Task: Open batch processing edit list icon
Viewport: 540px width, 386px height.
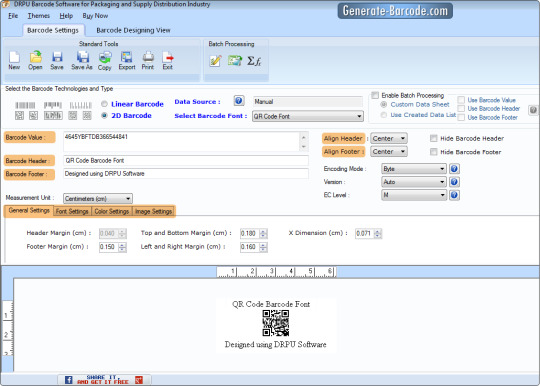Action: [215, 61]
